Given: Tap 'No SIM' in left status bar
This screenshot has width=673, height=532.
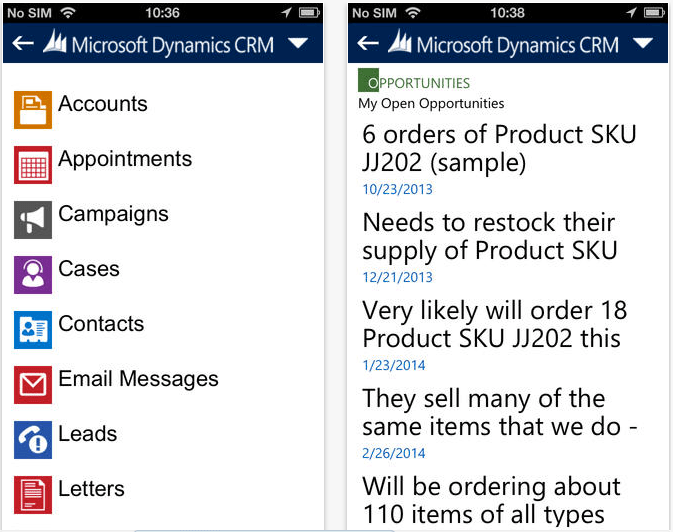Looking at the screenshot, I should tap(29, 13).
